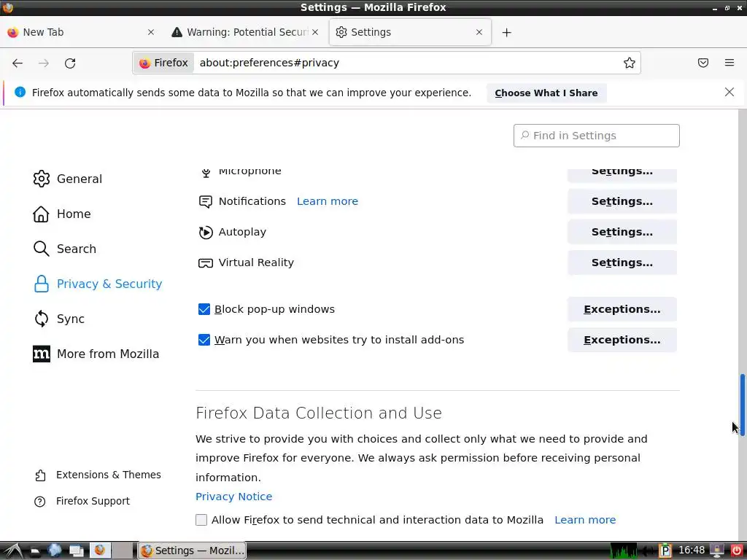Open Virtual Reality Settings button
The width and height of the screenshot is (747, 560).
tap(622, 262)
